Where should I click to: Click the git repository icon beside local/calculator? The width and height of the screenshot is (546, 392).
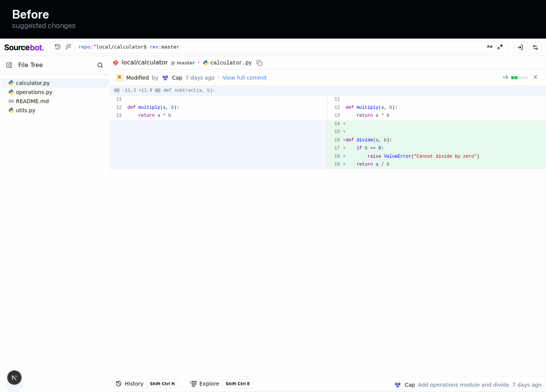pyautogui.click(x=116, y=63)
